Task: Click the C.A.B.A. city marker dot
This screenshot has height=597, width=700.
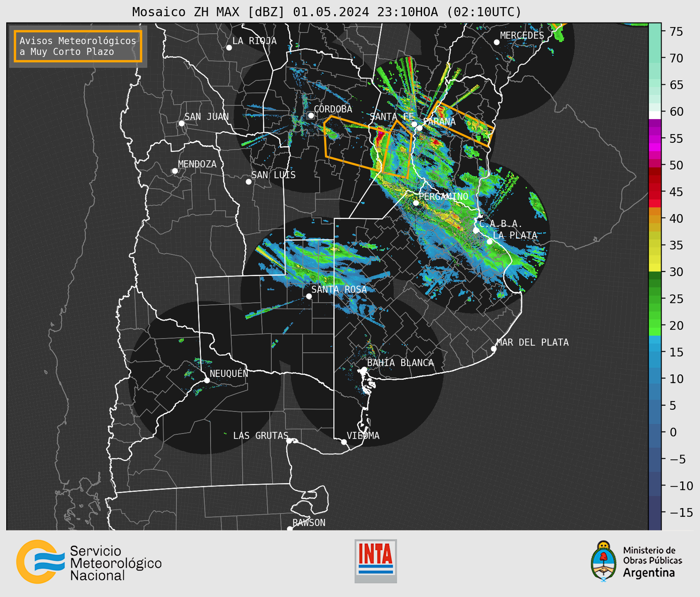Action: pyautogui.click(x=476, y=230)
